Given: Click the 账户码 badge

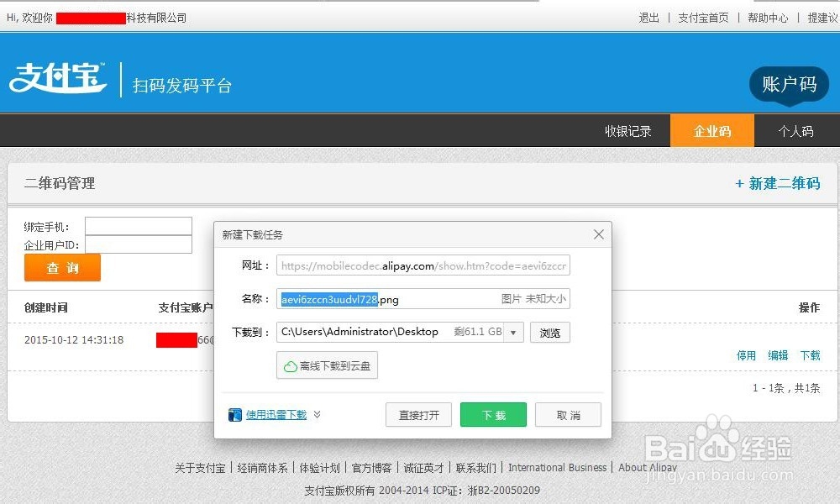Looking at the screenshot, I should pos(789,84).
